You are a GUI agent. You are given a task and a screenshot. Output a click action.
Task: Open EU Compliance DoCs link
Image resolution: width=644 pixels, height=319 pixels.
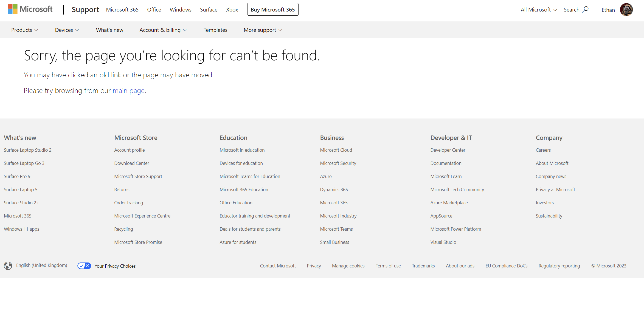[507, 266]
